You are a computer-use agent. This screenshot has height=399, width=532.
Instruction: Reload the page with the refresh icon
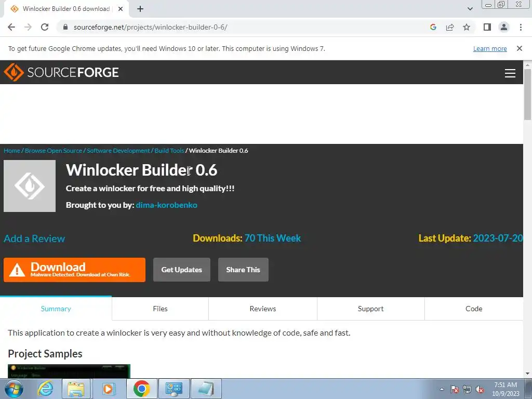(45, 27)
